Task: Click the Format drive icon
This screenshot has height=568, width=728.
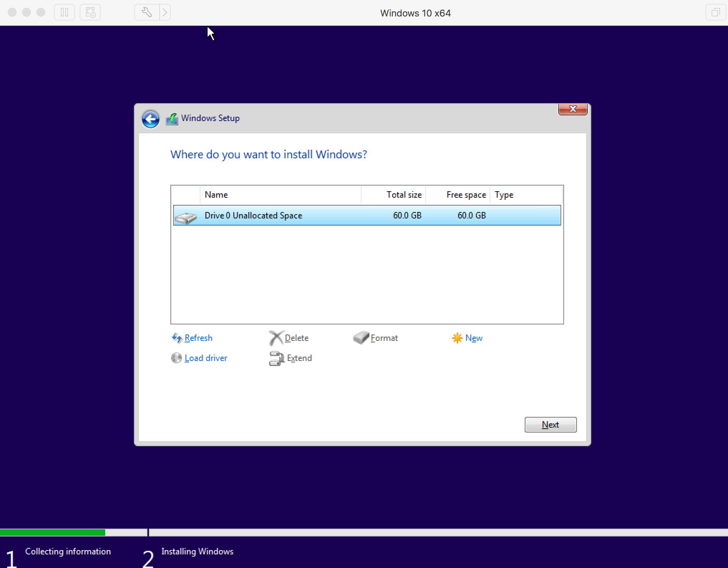Action: 361,338
